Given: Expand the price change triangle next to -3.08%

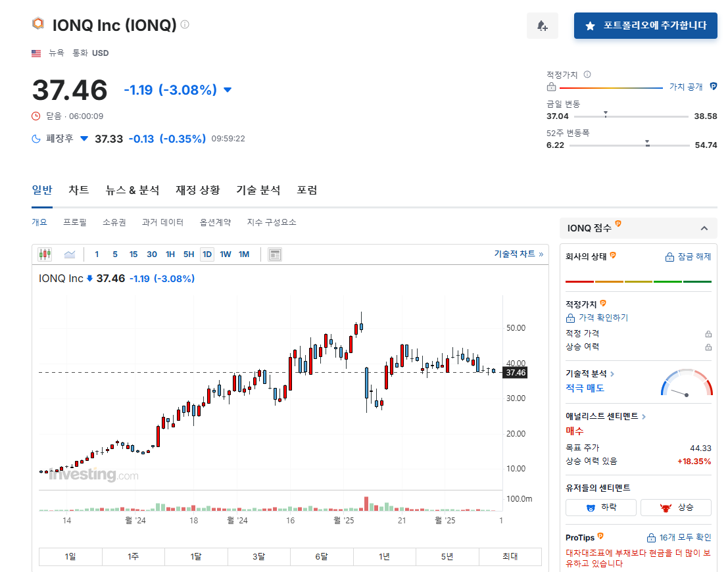Looking at the screenshot, I should click(227, 90).
